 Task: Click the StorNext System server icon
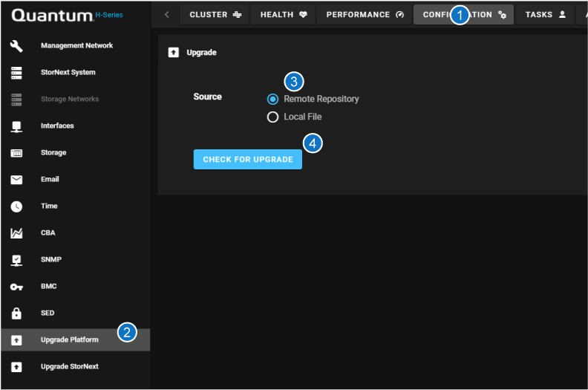coord(16,73)
